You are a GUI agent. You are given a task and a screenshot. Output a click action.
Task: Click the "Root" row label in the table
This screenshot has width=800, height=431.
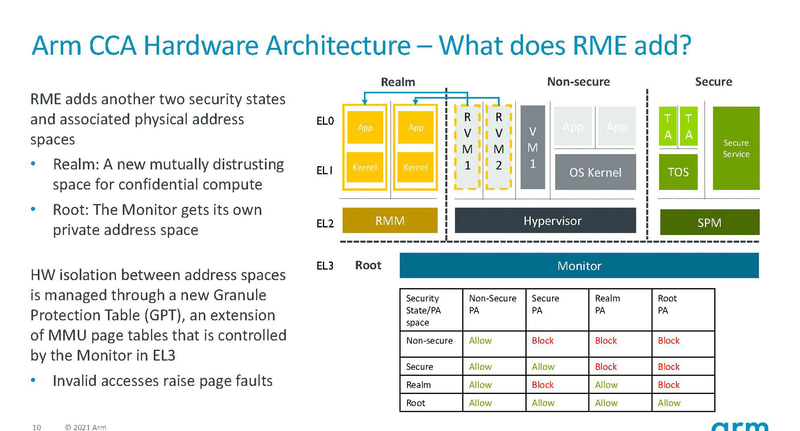pyautogui.click(x=415, y=402)
